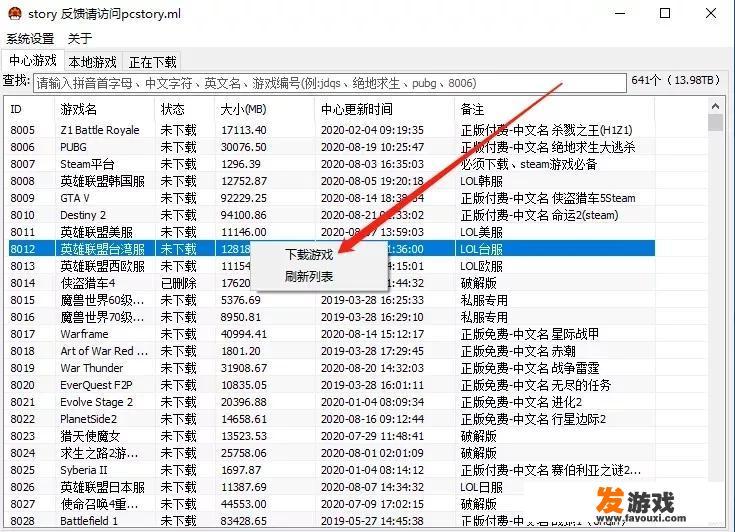Click remark 正版免费-中文名 行星边际2
The width and height of the screenshot is (735, 532).
[533, 419]
